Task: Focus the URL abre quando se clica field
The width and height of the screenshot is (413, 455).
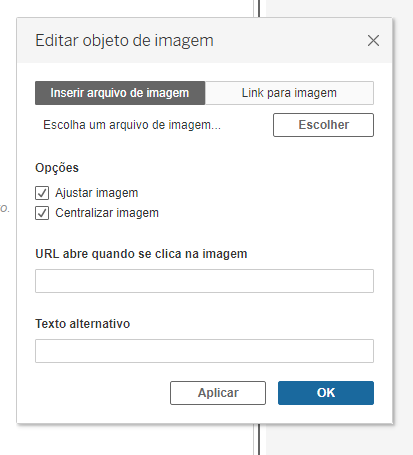Action: click(x=204, y=281)
